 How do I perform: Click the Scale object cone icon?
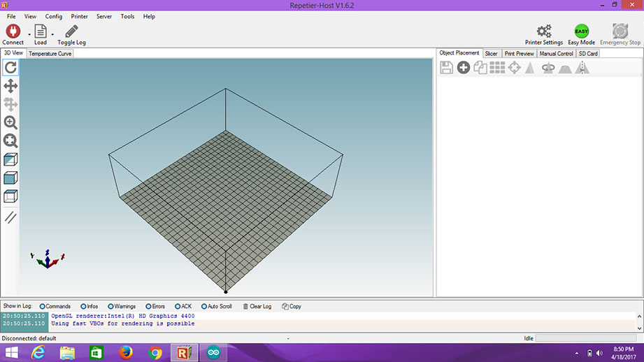coord(530,68)
